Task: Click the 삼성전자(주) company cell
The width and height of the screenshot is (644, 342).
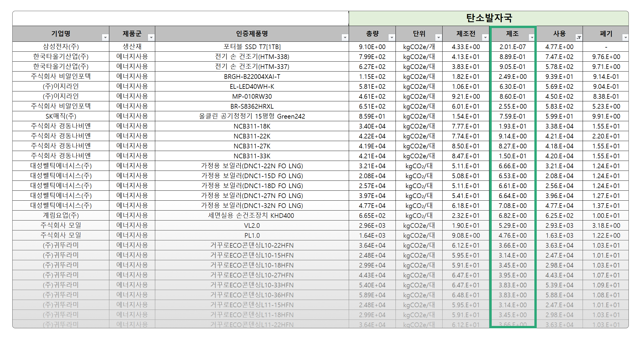Action: coord(61,47)
